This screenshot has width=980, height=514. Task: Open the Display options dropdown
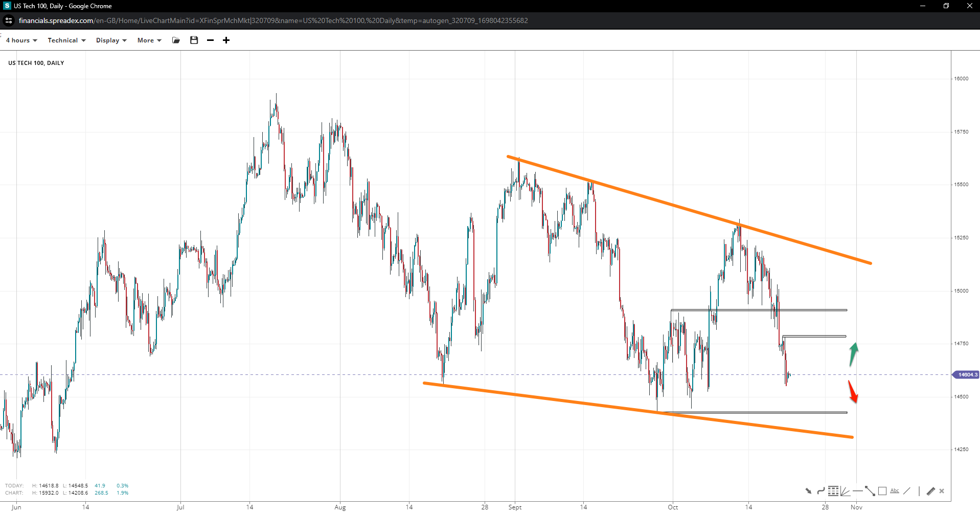pos(111,40)
